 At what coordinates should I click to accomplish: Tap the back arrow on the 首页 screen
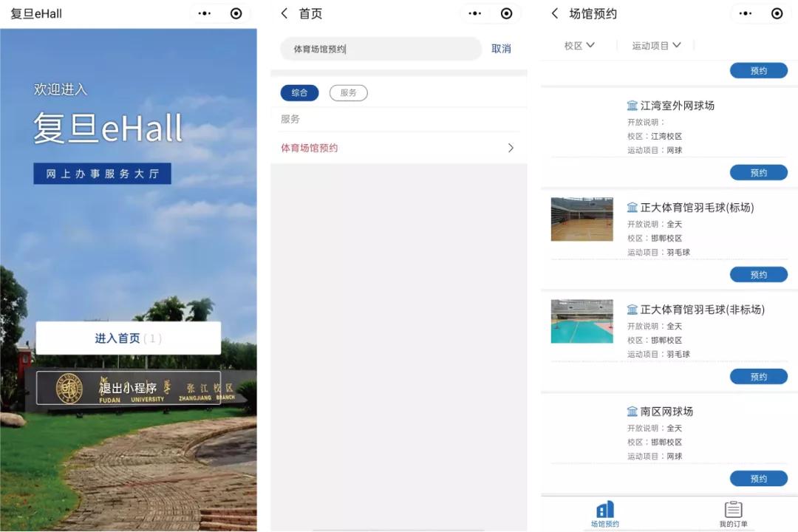[x=283, y=13]
